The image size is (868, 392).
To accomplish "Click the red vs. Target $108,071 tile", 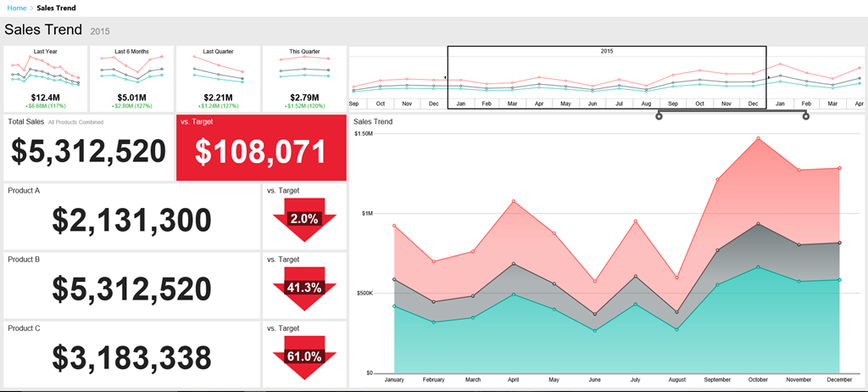I will click(x=260, y=148).
